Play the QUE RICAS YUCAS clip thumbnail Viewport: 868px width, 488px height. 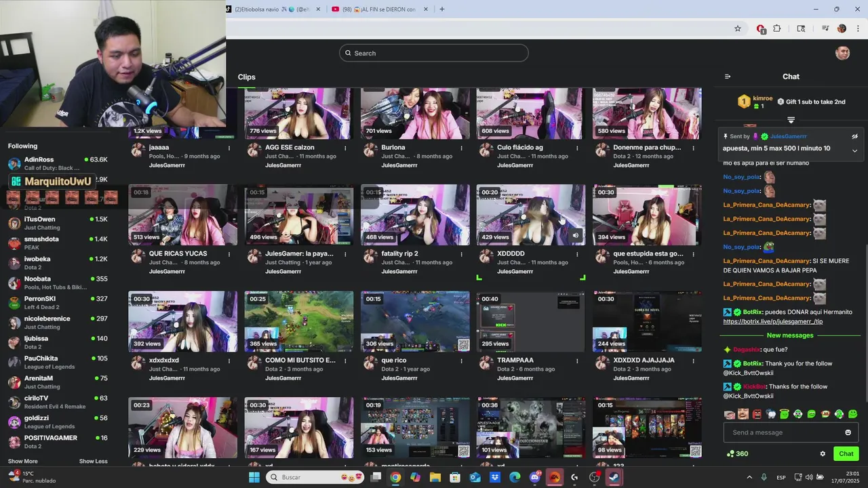(x=183, y=215)
